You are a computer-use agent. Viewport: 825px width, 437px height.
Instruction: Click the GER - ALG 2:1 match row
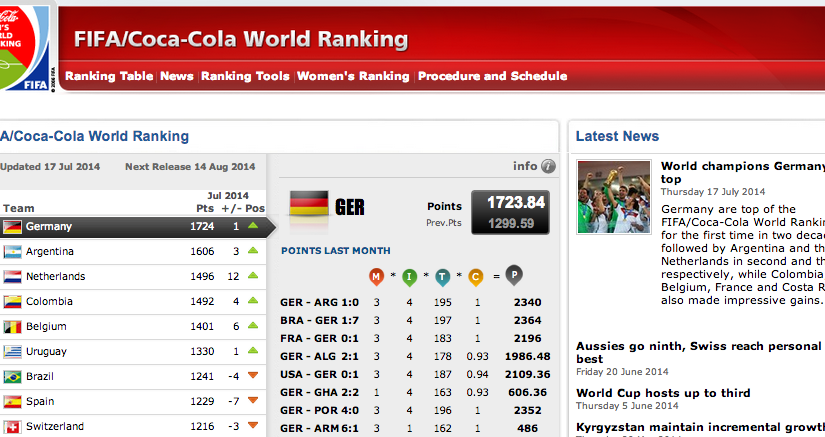416,357
